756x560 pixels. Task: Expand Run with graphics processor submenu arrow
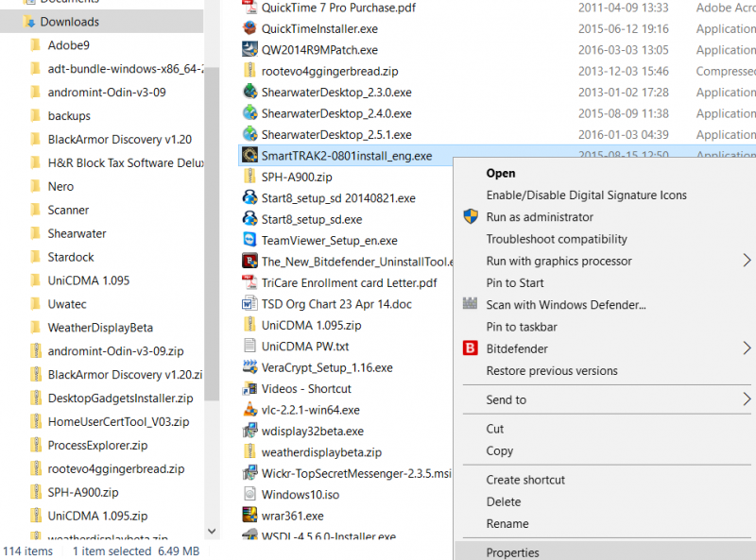point(747,261)
